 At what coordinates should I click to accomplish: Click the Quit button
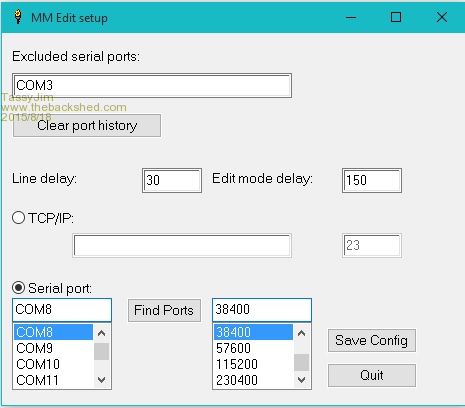pyautogui.click(x=372, y=375)
